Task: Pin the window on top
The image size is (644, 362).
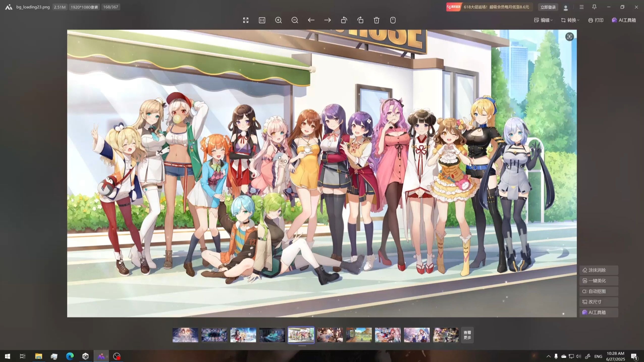Action: click(594, 7)
